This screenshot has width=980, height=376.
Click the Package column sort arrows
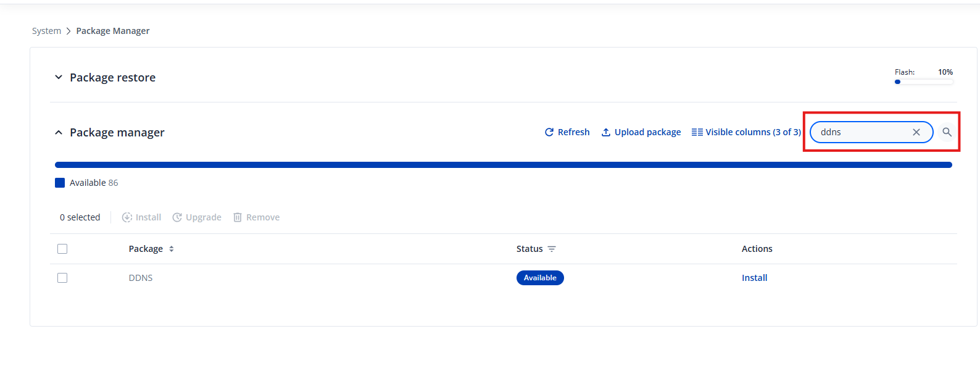tap(172, 249)
